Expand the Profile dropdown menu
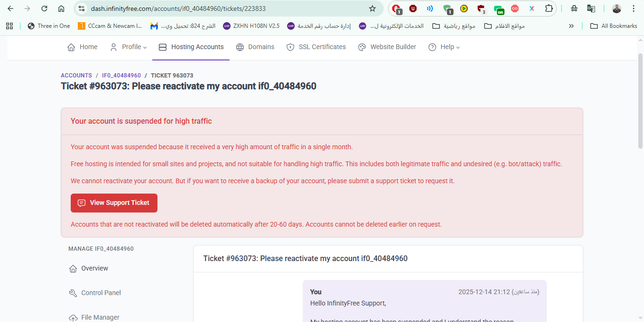This screenshot has width=644, height=322. click(x=128, y=47)
